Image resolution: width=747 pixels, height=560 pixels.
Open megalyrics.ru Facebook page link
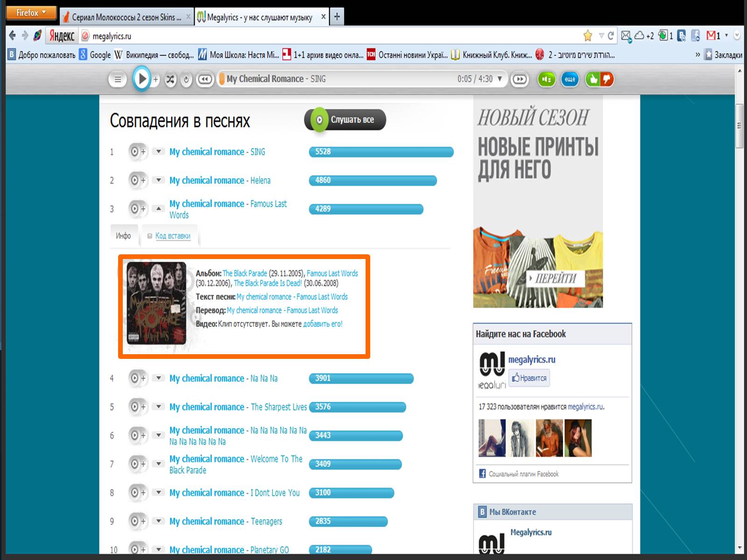coord(532,359)
